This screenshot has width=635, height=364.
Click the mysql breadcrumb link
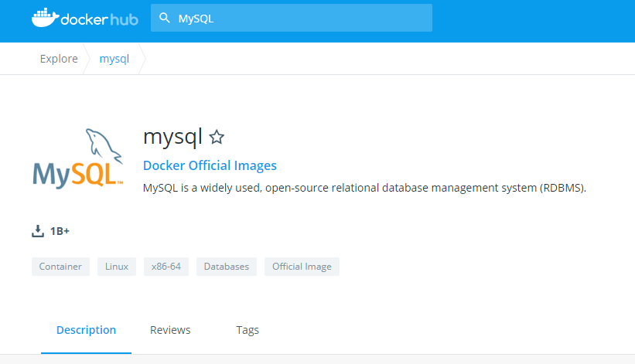pos(114,59)
